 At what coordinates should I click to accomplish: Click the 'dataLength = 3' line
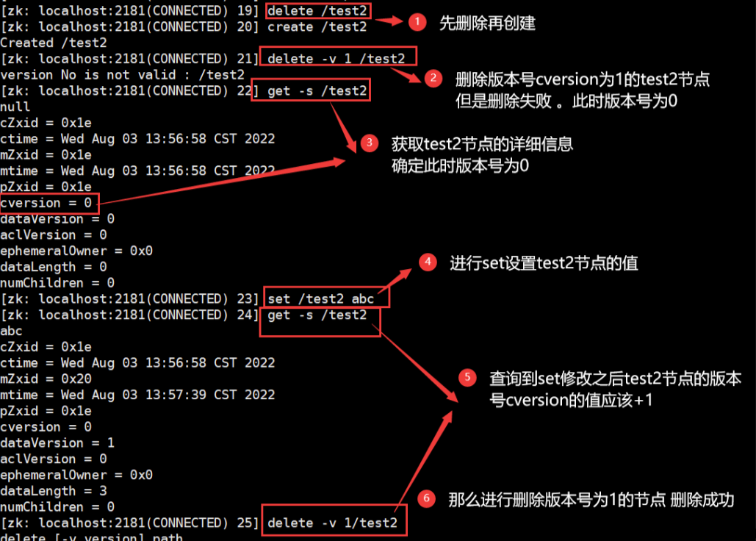tap(53, 491)
